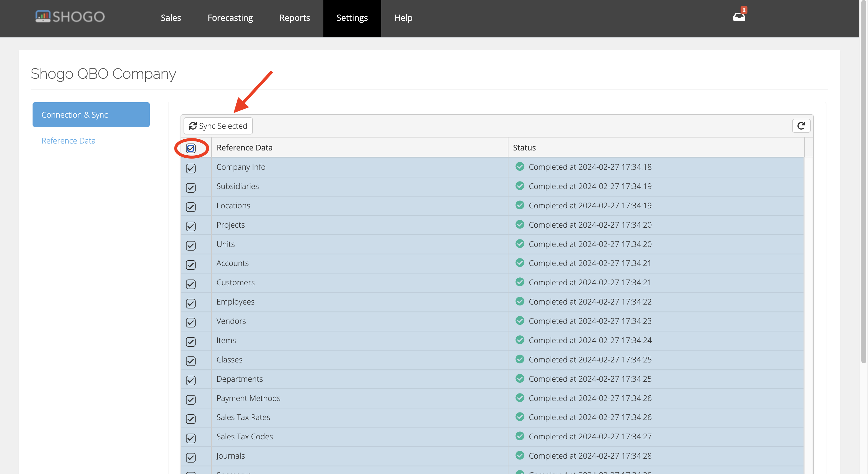868x474 pixels.
Task: Open the Sales menu
Action: 171,17
